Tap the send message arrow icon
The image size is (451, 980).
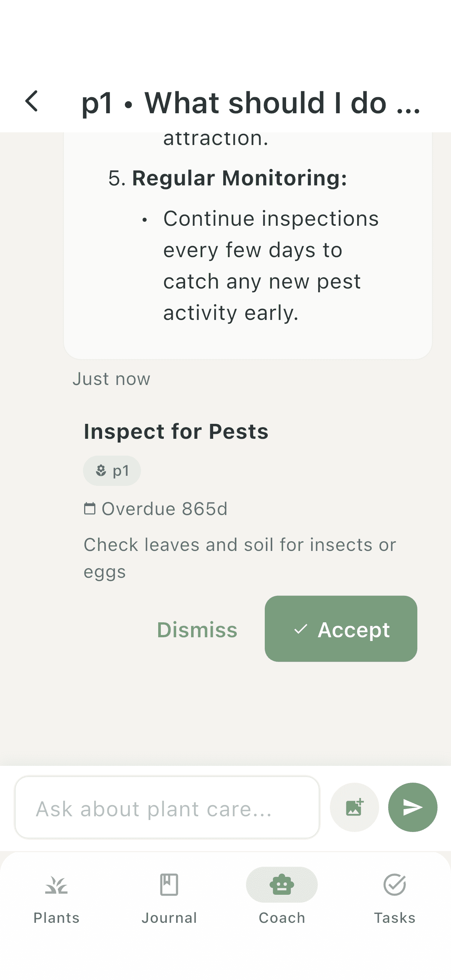(412, 807)
